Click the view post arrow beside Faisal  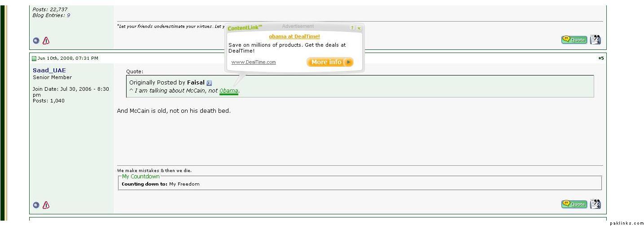point(209,83)
